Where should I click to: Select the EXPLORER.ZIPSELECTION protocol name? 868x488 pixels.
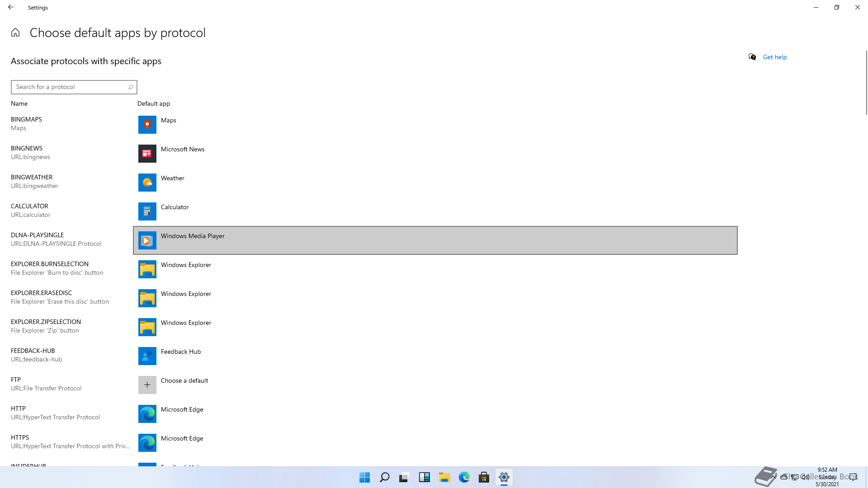[x=46, y=322]
